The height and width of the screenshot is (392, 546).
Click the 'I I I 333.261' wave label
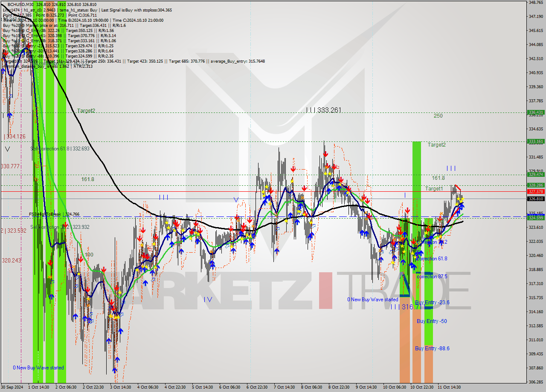(x=324, y=110)
